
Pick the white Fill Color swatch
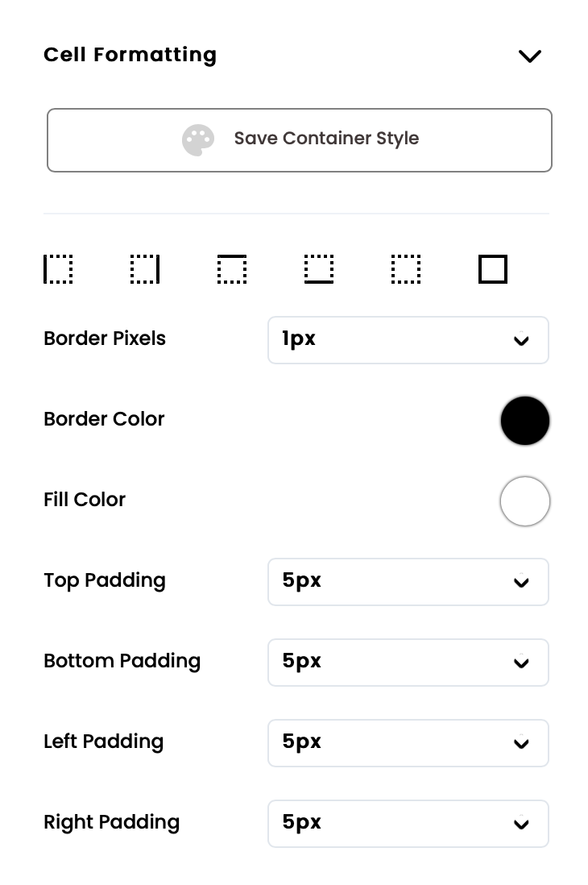[525, 501]
